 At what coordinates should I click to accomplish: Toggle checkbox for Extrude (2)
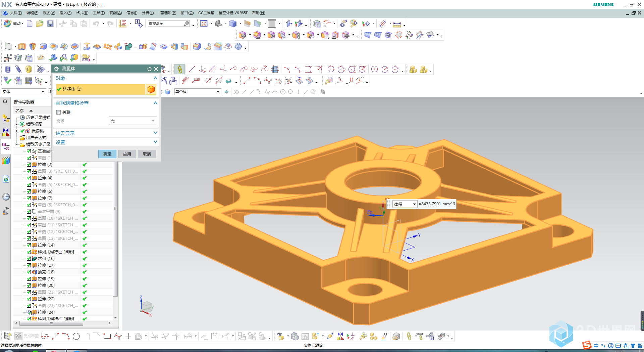[29, 165]
